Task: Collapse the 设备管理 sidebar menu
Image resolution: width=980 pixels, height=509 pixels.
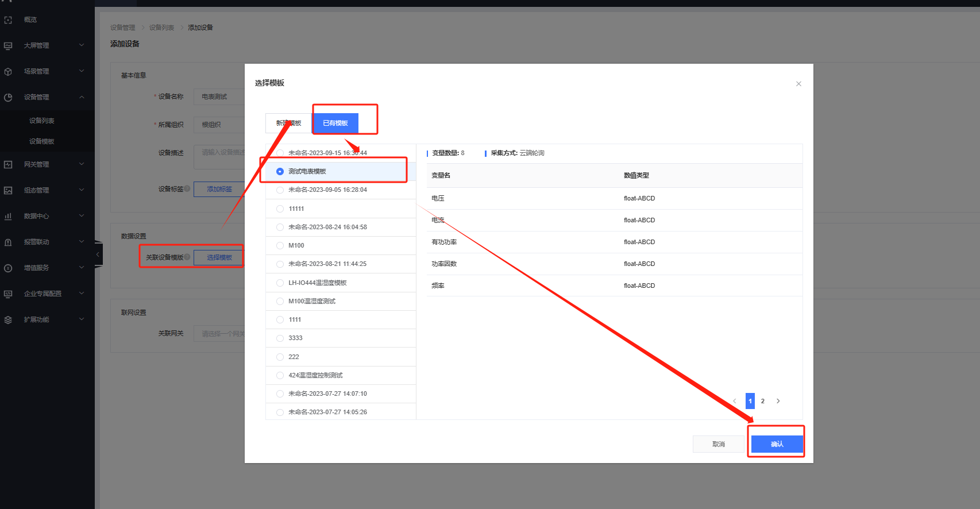Action: (82, 97)
